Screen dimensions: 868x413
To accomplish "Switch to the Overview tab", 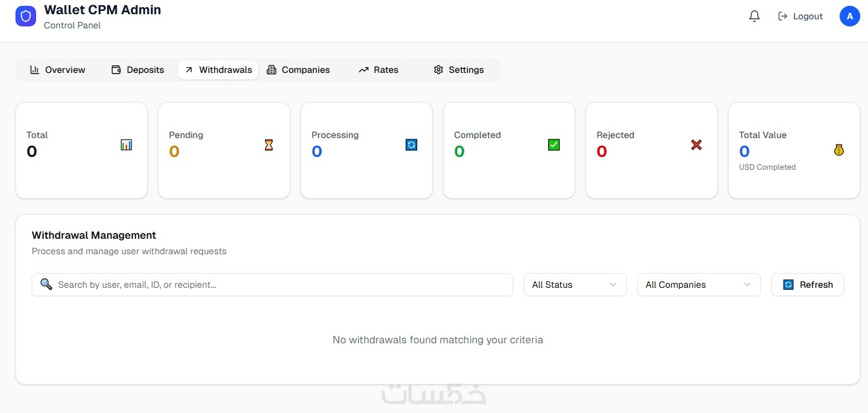I will [x=57, y=70].
